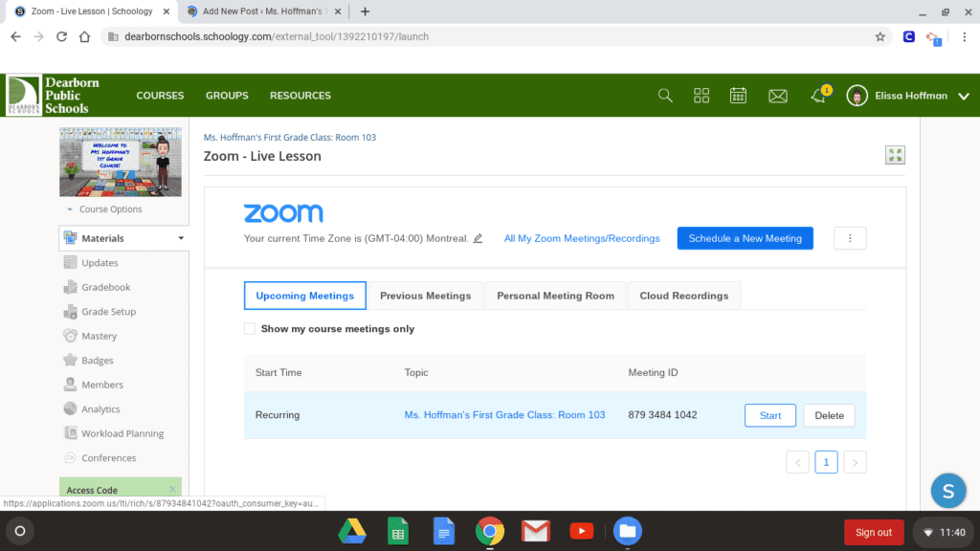Open the Gradebook sidebar item
The image size is (980, 551).
(105, 287)
